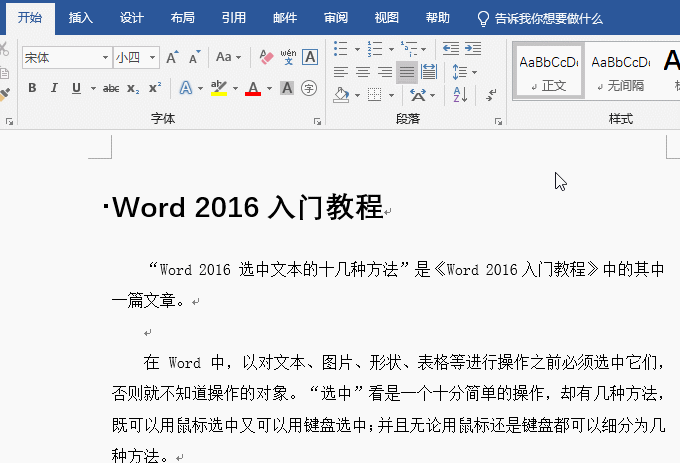Apply strikethrough with the abc icon

click(x=111, y=88)
